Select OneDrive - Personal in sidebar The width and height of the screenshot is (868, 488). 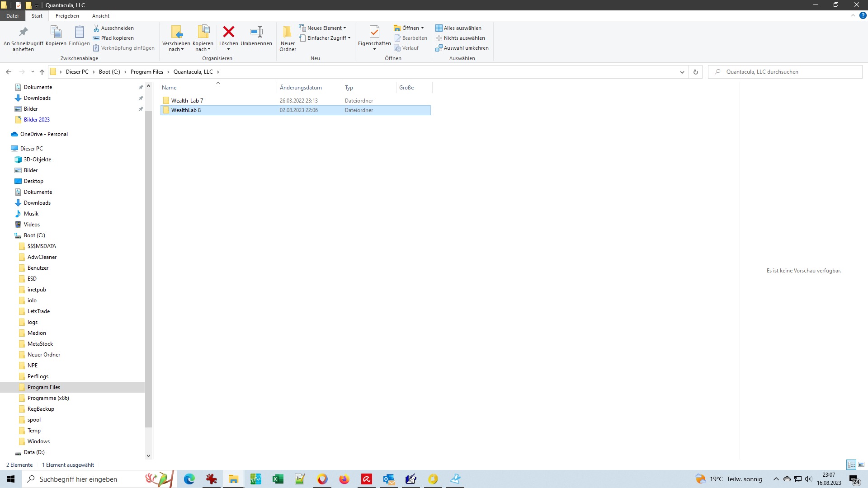(x=44, y=134)
